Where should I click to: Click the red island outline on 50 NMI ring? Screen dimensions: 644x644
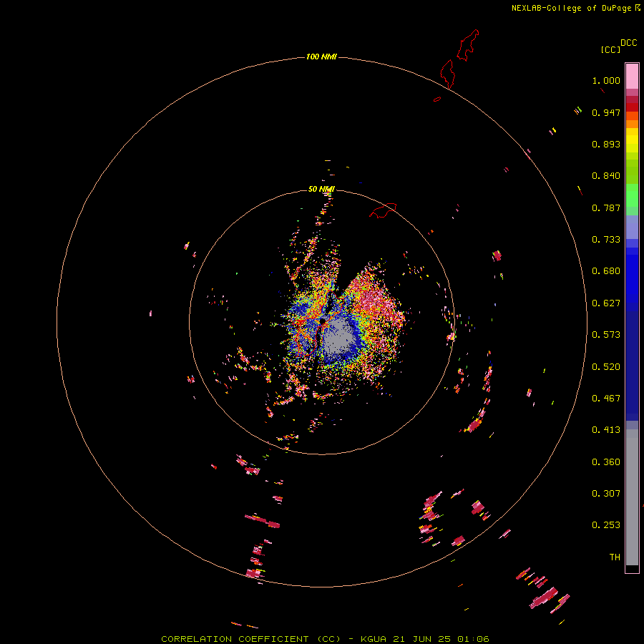point(383,210)
